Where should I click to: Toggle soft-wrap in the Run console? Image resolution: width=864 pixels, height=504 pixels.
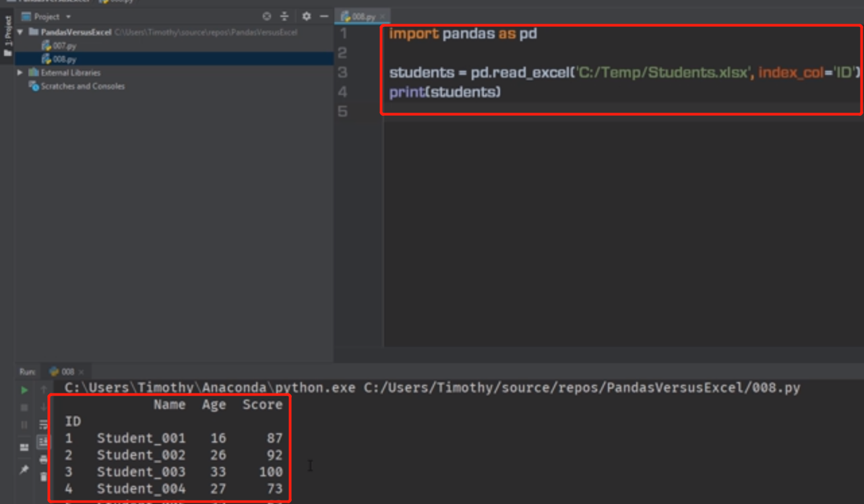[x=44, y=424]
